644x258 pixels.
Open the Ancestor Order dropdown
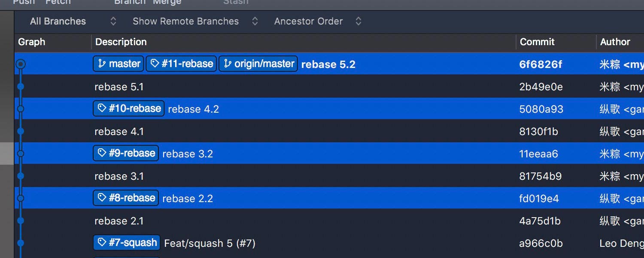[x=318, y=21]
